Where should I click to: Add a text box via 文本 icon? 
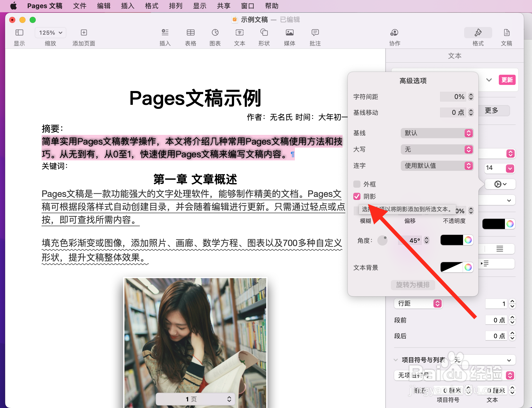tap(239, 33)
